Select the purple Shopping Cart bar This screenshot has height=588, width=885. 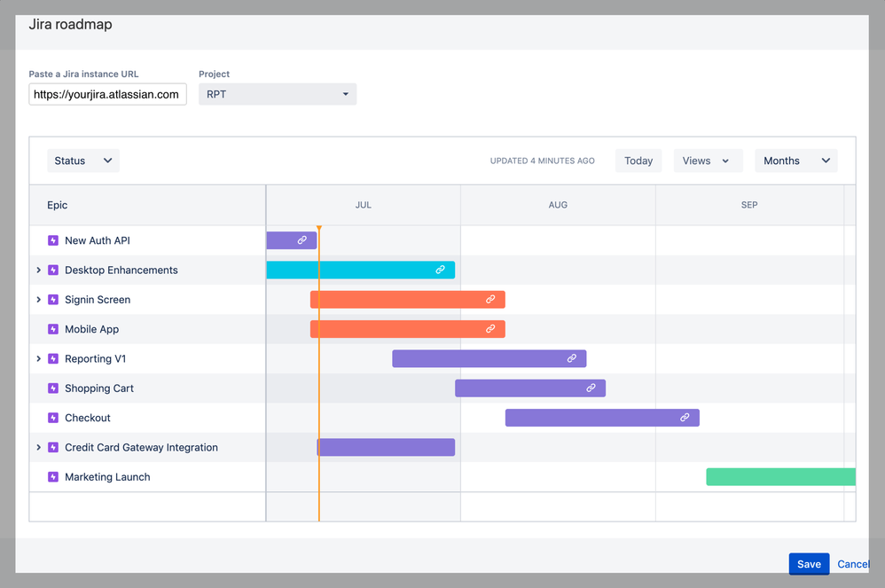pos(530,388)
